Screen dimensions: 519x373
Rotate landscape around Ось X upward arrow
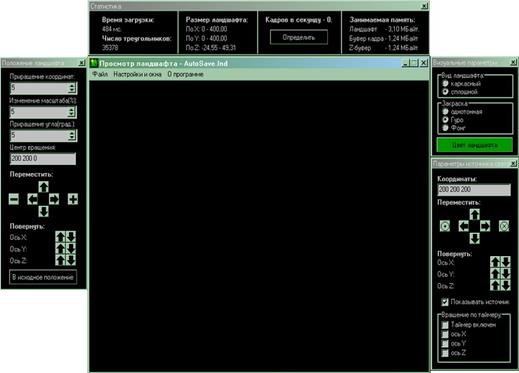point(60,237)
